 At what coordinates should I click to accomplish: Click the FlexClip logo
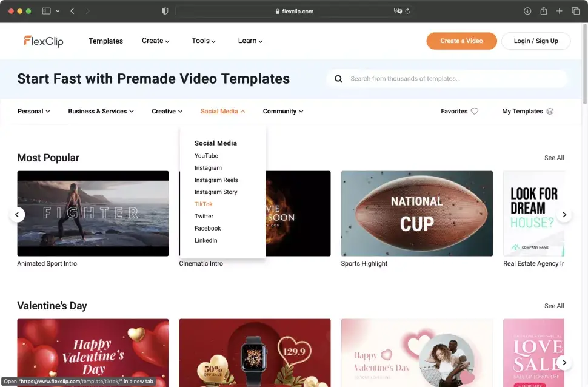[x=44, y=41]
